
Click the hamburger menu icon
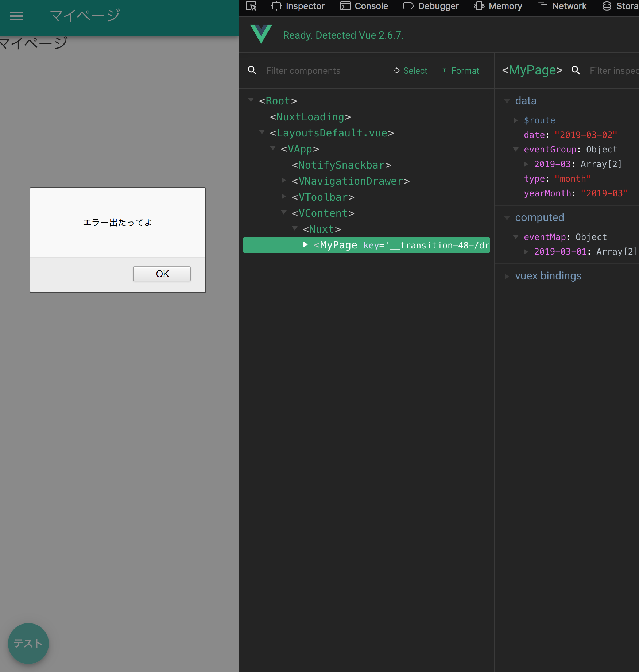point(17,16)
